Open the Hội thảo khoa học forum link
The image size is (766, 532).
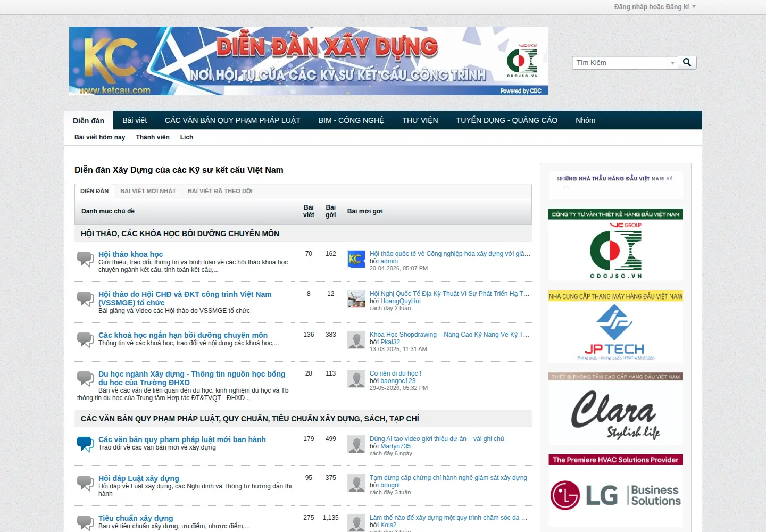coord(131,254)
